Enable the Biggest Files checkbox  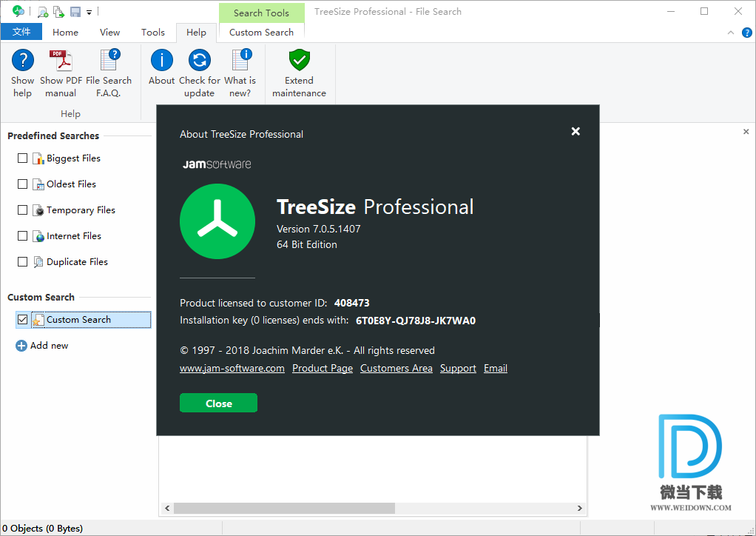(22, 158)
